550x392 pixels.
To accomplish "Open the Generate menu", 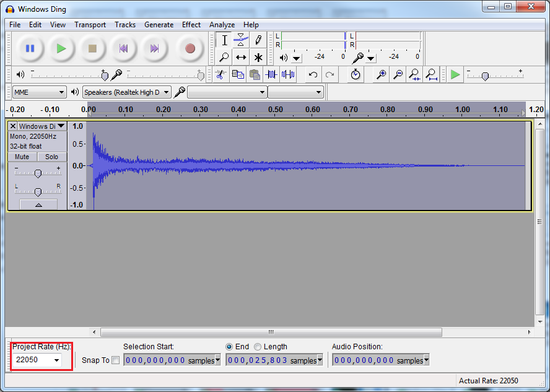I will (x=159, y=25).
